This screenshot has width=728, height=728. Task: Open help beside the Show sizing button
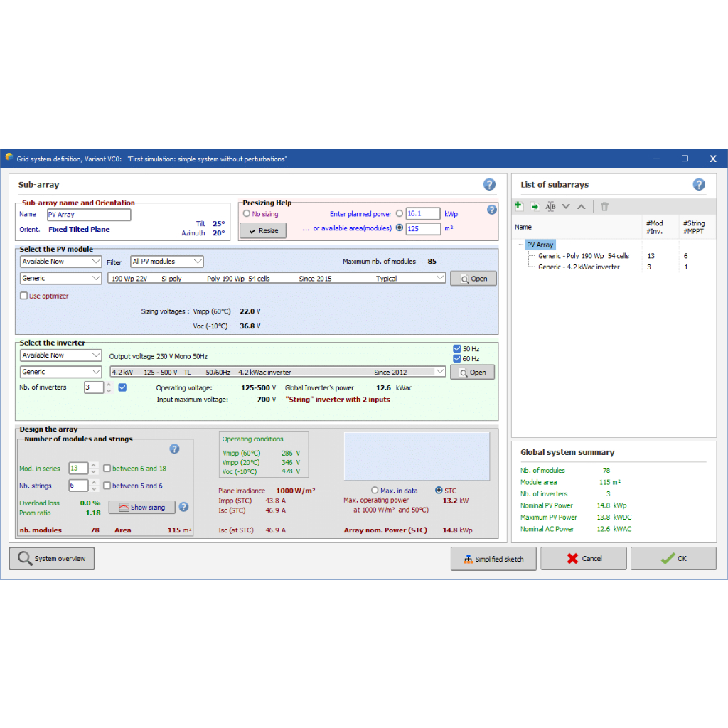click(183, 507)
